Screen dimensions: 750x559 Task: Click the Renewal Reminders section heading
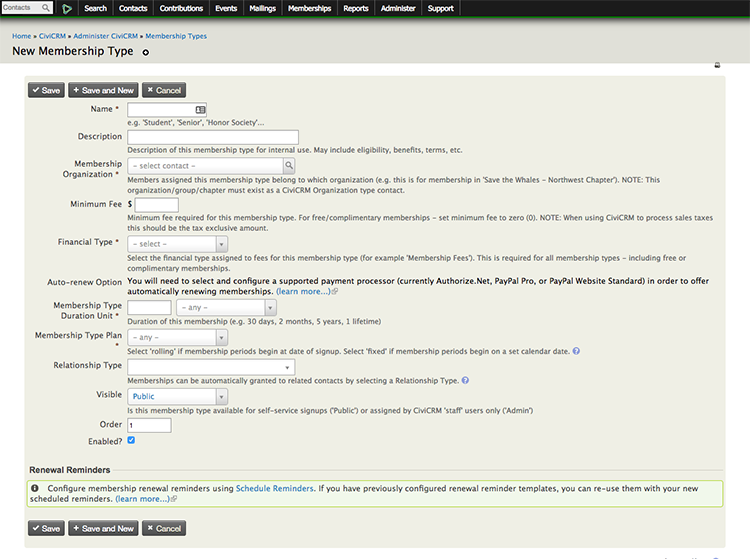(70, 470)
